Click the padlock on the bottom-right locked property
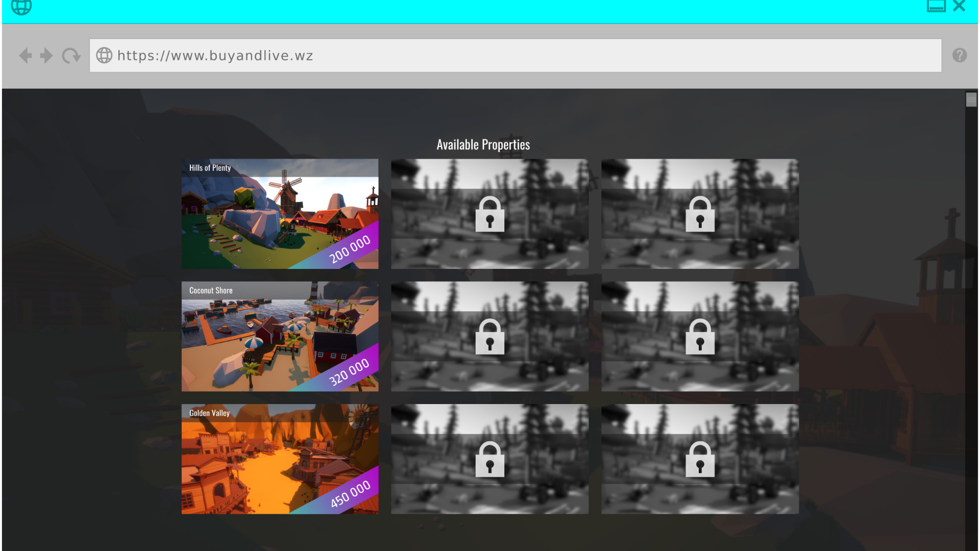Screen dimensions: 980x551 click(x=700, y=459)
